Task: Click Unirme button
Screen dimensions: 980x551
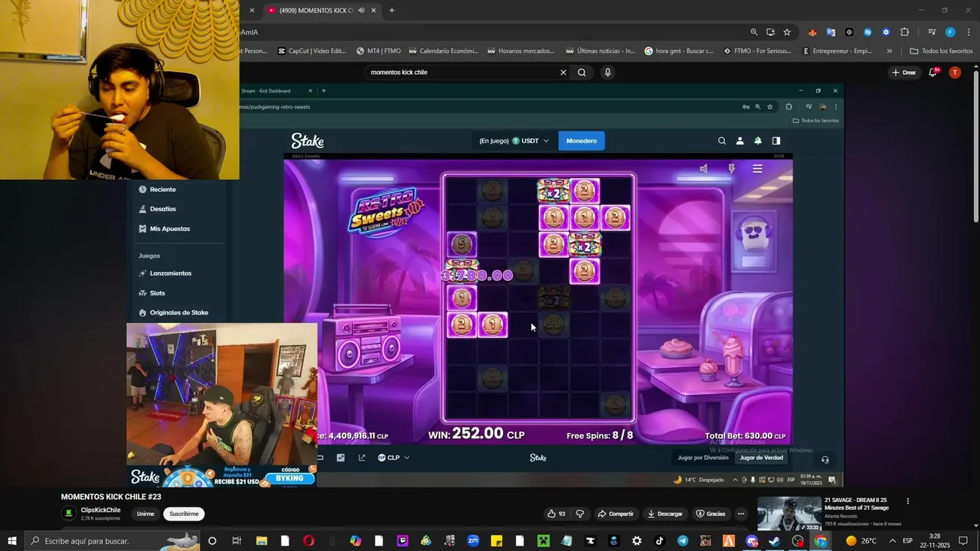Action: (x=145, y=514)
